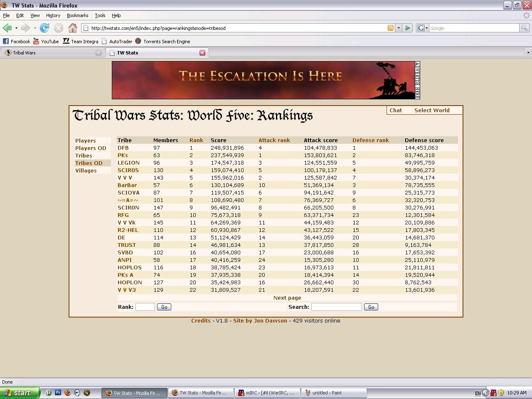Viewport: 532px width, 399px height.
Task: Click the browser Reload button
Action: tap(44, 28)
